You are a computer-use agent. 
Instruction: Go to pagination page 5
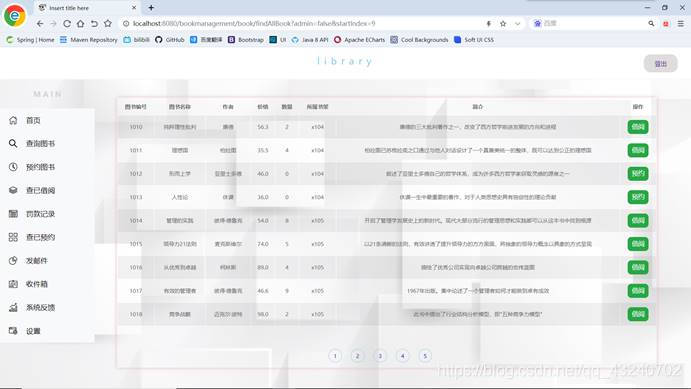click(425, 356)
